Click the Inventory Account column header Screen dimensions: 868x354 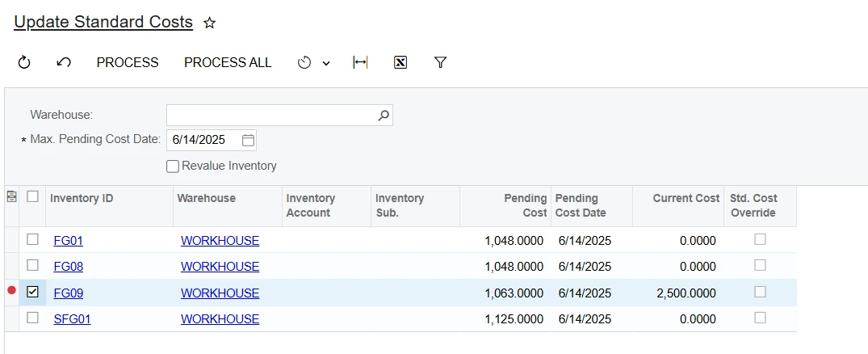326,205
